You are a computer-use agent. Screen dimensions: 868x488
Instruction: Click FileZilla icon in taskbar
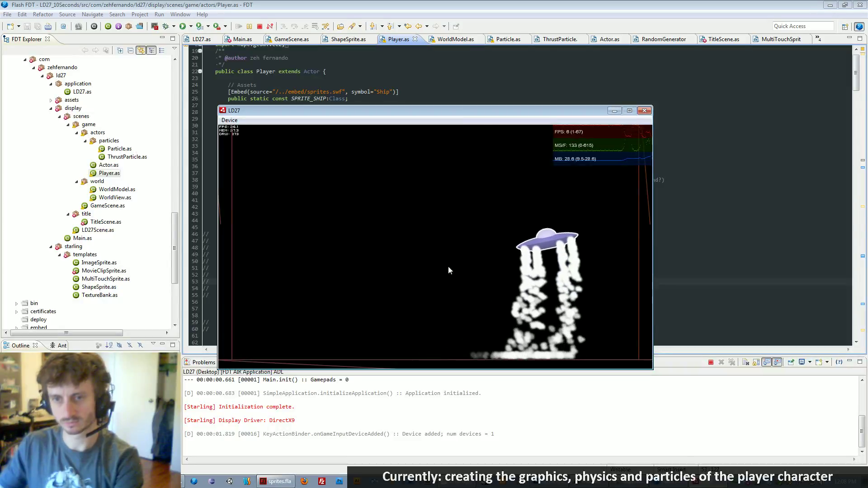pyautogui.click(x=322, y=481)
